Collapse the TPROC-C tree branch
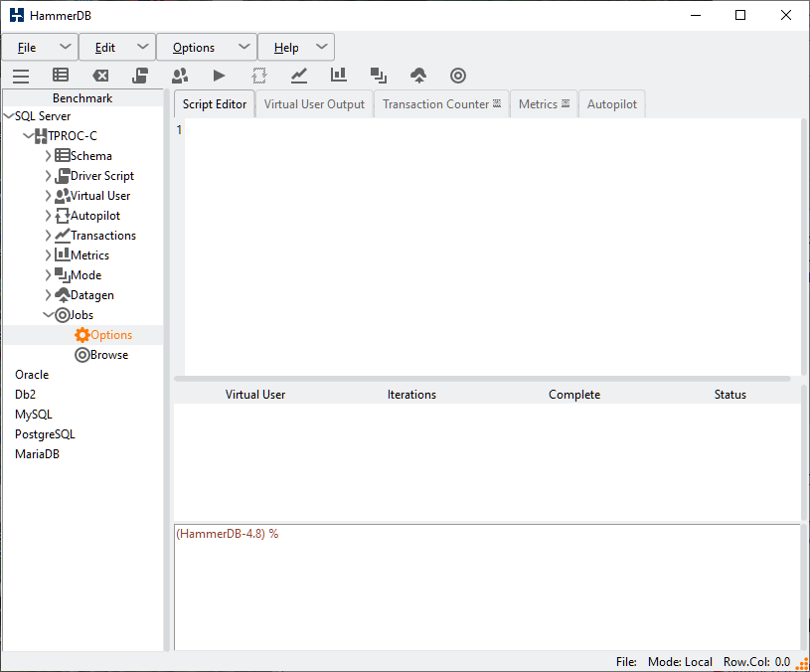The height and width of the screenshot is (672, 810). coord(28,136)
